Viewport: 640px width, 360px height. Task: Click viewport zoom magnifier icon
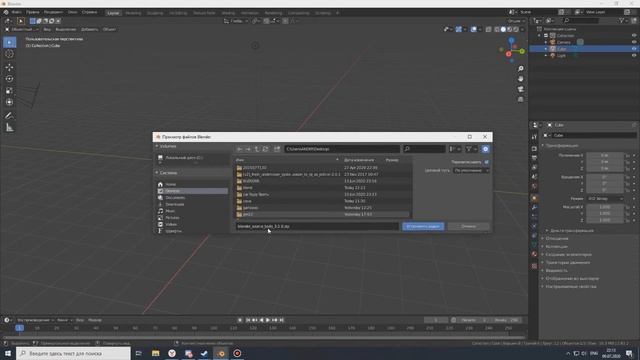coord(520,69)
